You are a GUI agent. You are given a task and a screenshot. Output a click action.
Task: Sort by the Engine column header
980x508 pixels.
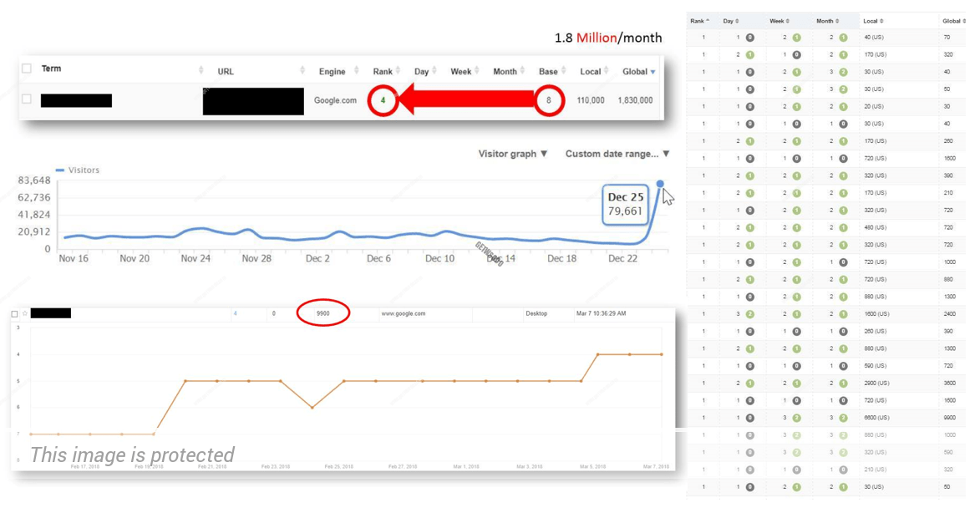[332, 72]
